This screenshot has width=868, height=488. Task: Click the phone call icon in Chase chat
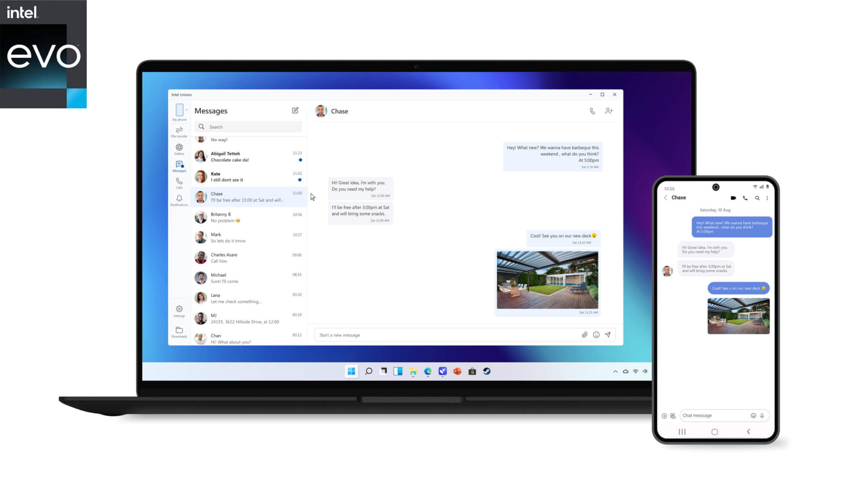tap(593, 111)
